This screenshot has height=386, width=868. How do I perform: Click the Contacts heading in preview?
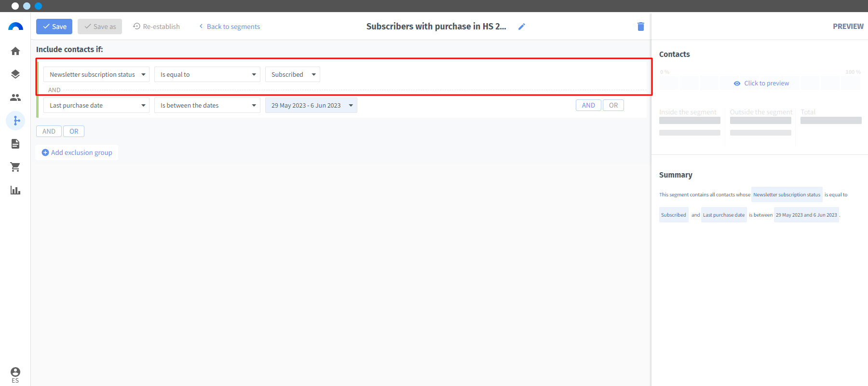[x=674, y=54]
